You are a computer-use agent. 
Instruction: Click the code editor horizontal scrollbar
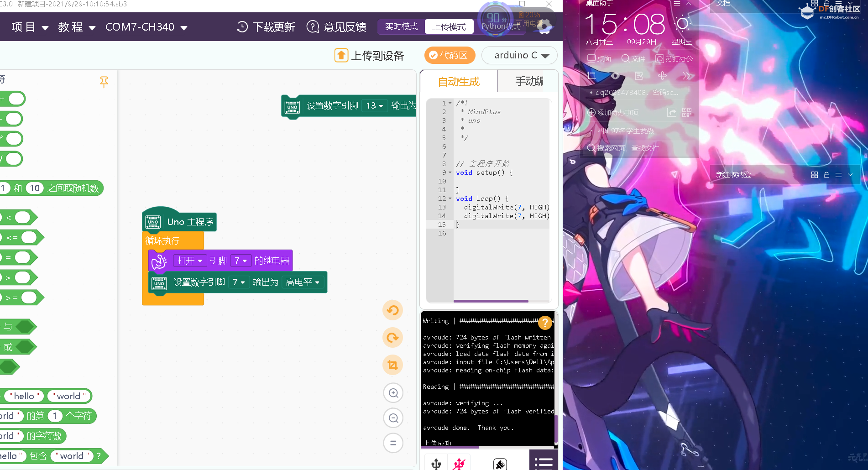tap(491, 301)
